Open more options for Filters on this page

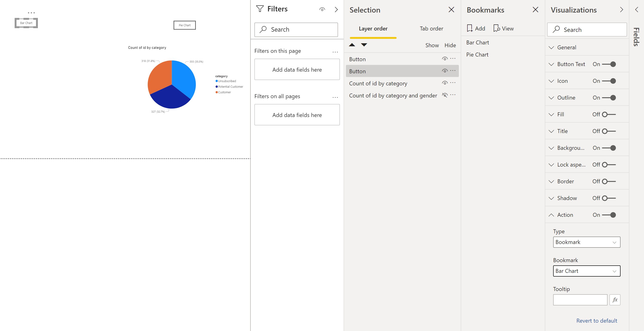pos(335,52)
